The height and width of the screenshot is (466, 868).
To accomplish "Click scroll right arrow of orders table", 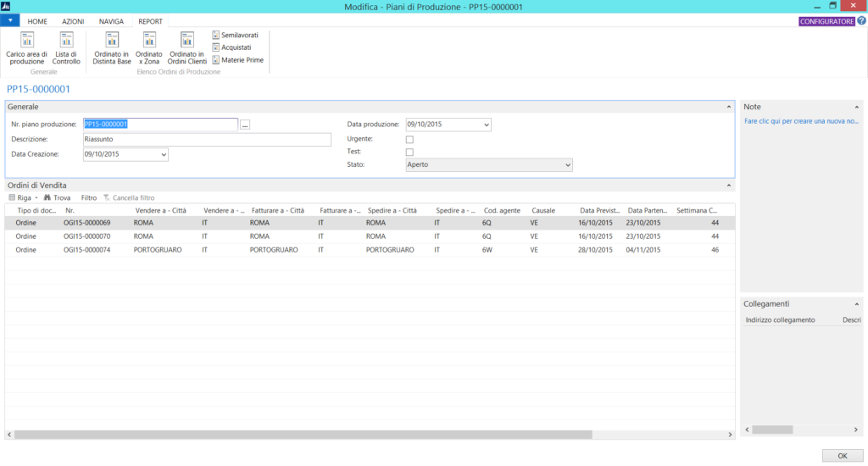I will pos(730,435).
